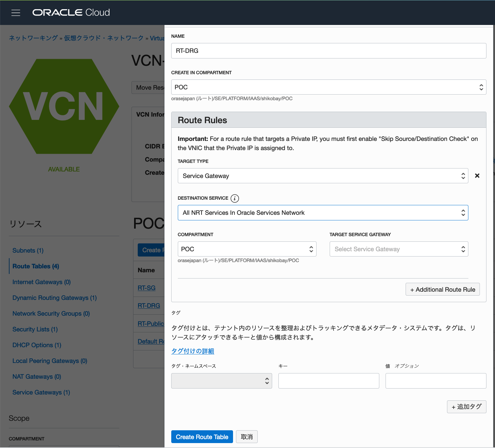Go to ネットワーキング breadcrumb
The height and width of the screenshot is (448, 495).
click(x=33, y=38)
